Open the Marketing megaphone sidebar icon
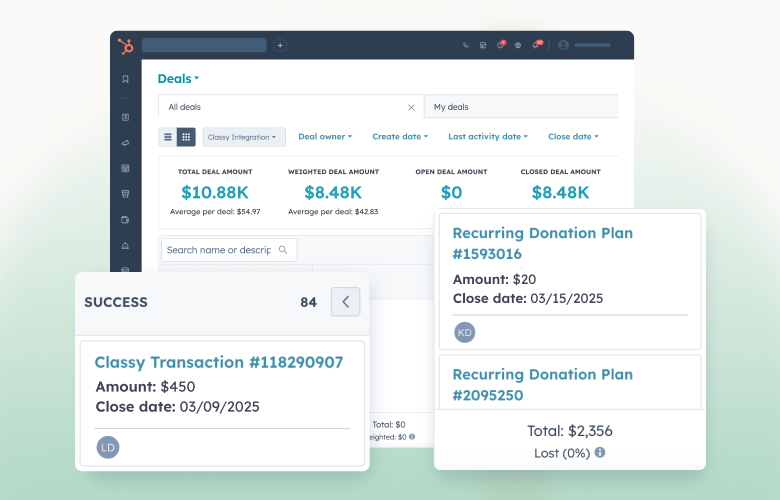The width and height of the screenshot is (780, 500). [125, 143]
